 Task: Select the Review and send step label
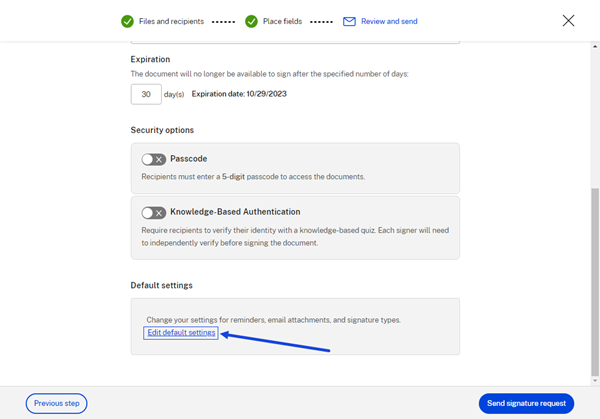pyautogui.click(x=389, y=21)
